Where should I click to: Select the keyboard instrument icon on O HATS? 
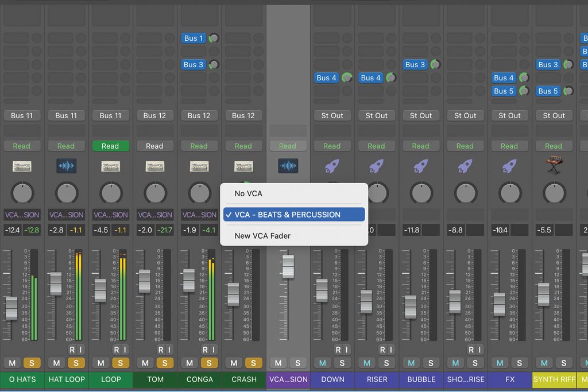(22, 166)
